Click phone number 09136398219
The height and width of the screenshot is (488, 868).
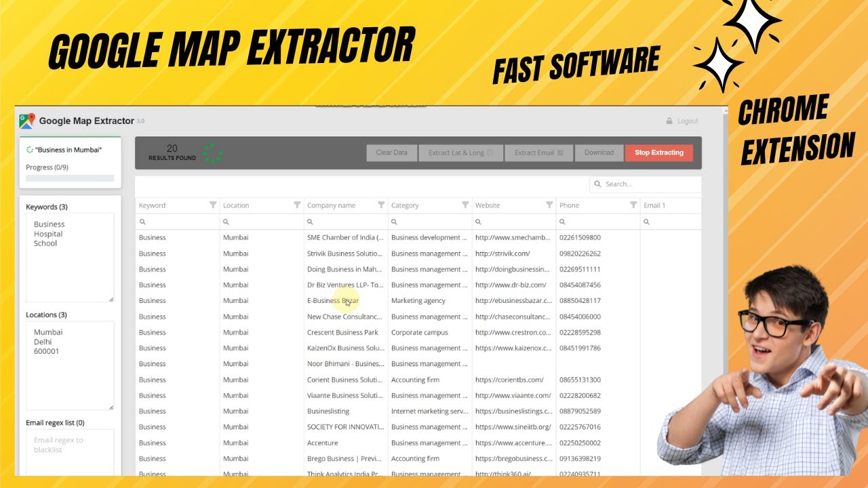click(x=580, y=459)
